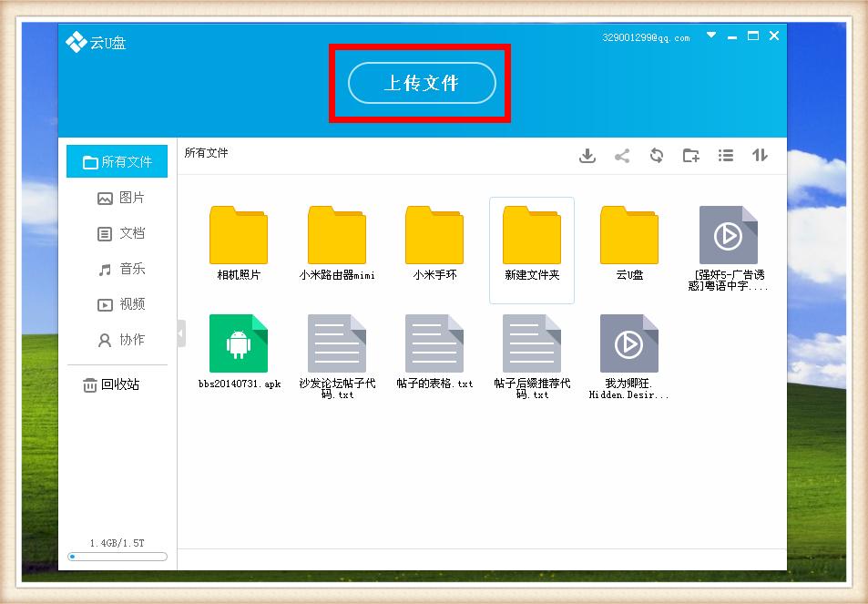Switch to list view using the list icon
Screen dimensions: 868x604
pyautogui.click(x=725, y=156)
